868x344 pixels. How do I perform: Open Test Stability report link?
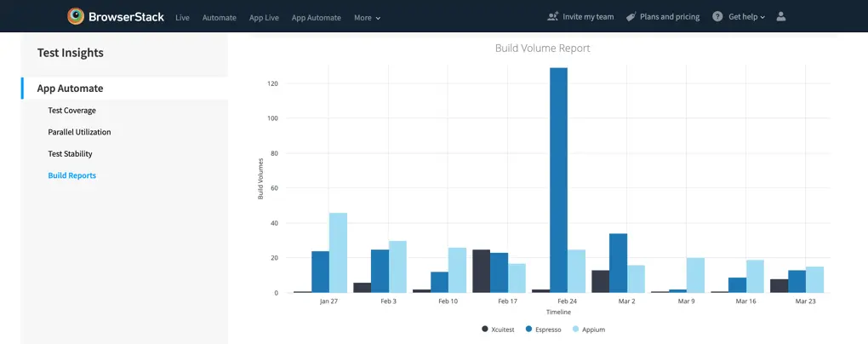pyautogui.click(x=70, y=154)
